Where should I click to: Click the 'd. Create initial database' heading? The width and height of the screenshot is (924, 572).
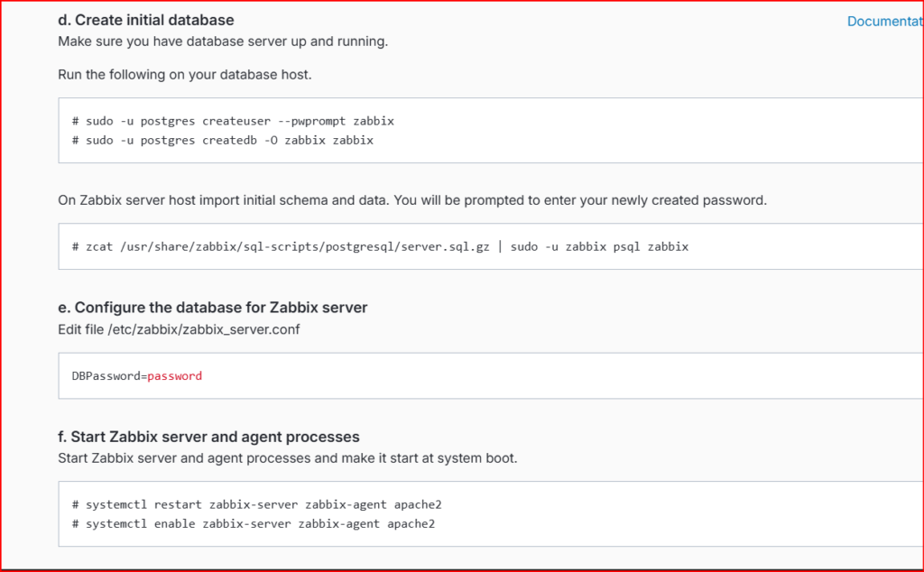click(145, 20)
